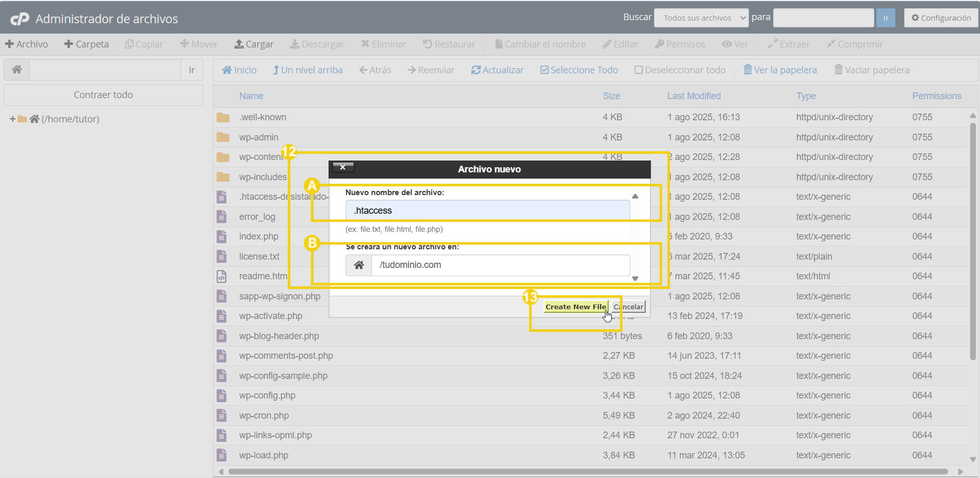Open the 'Todos sus archivos' search dropdown
The image size is (980, 478).
[701, 18]
